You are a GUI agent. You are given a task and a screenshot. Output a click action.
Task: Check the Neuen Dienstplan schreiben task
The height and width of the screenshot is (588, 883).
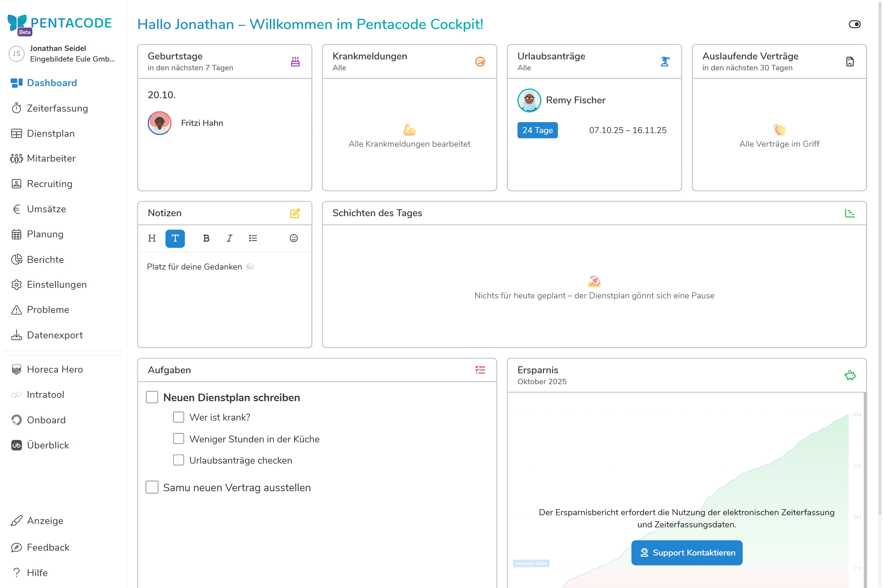(152, 397)
